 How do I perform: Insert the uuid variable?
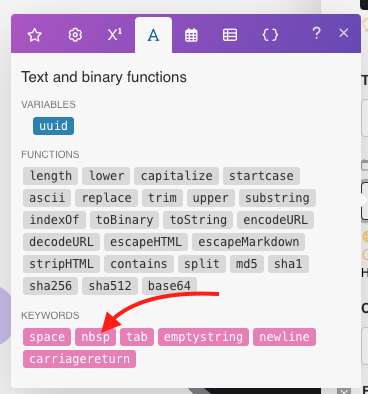click(53, 126)
